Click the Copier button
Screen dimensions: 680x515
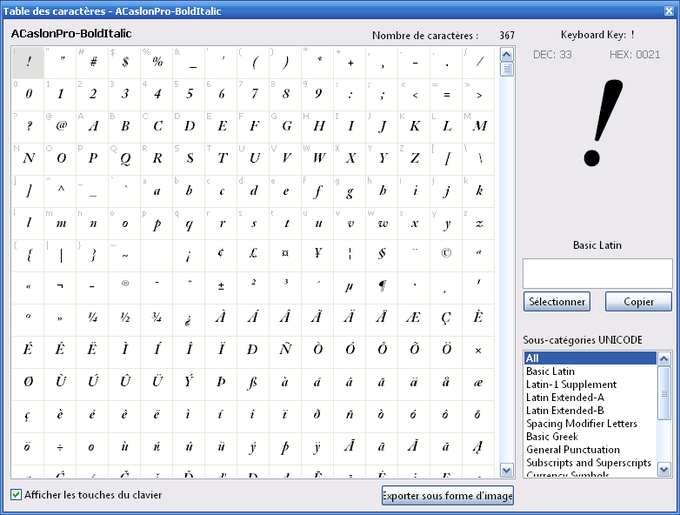(638, 301)
